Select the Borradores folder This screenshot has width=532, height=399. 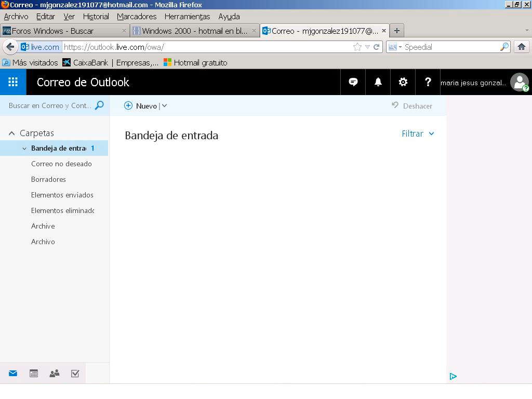48,179
